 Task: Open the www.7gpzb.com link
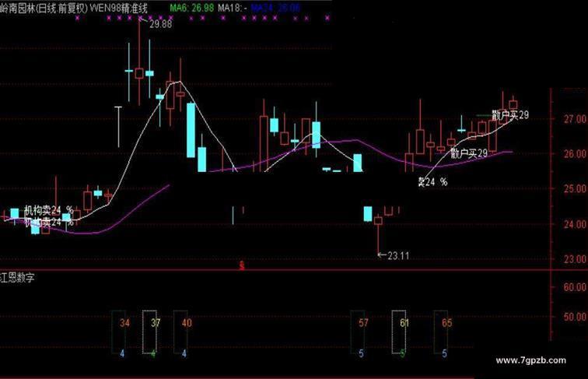[531, 360]
